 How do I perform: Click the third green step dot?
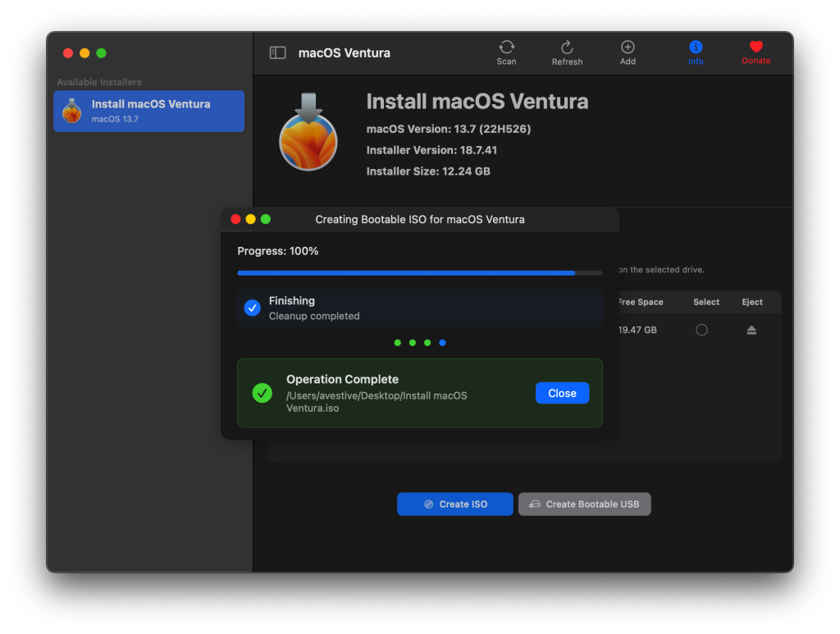pos(427,343)
